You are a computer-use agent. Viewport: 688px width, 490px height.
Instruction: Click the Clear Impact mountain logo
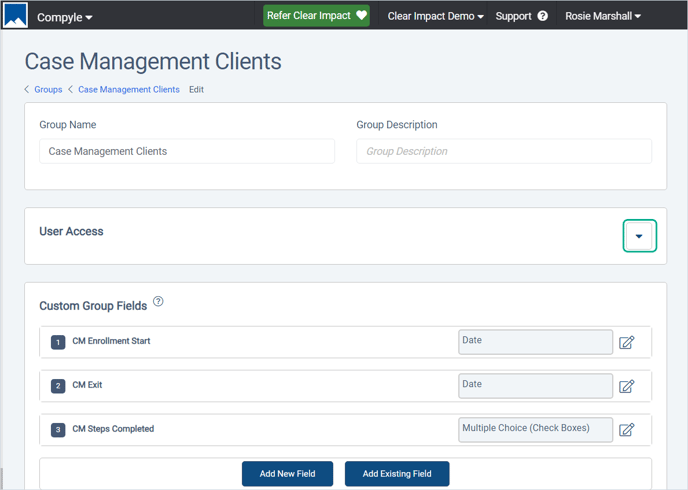pyautogui.click(x=15, y=15)
